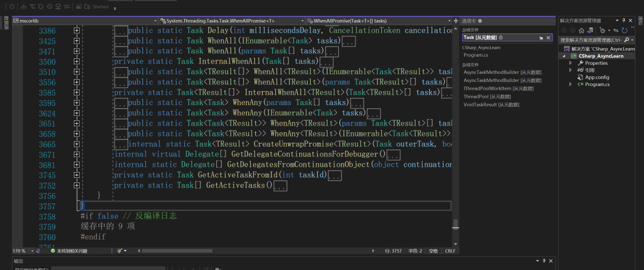This screenshot has width=644, height=270.
Task: Expand the 引用 references node
Action: pyautogui.click(x=571, y=70)
